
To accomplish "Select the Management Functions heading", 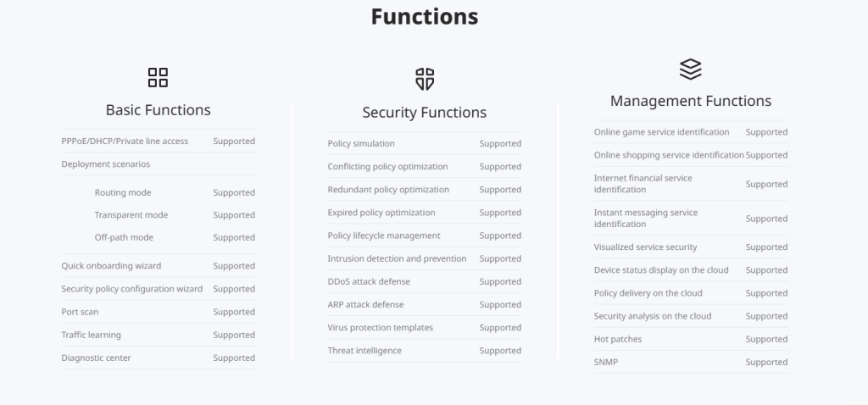I will [691, 101].
